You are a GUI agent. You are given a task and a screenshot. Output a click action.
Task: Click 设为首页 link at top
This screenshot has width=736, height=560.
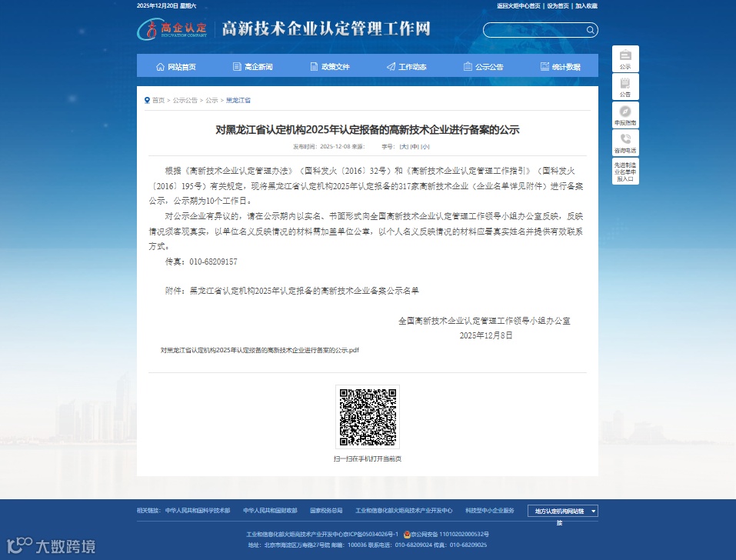(558, 6)
